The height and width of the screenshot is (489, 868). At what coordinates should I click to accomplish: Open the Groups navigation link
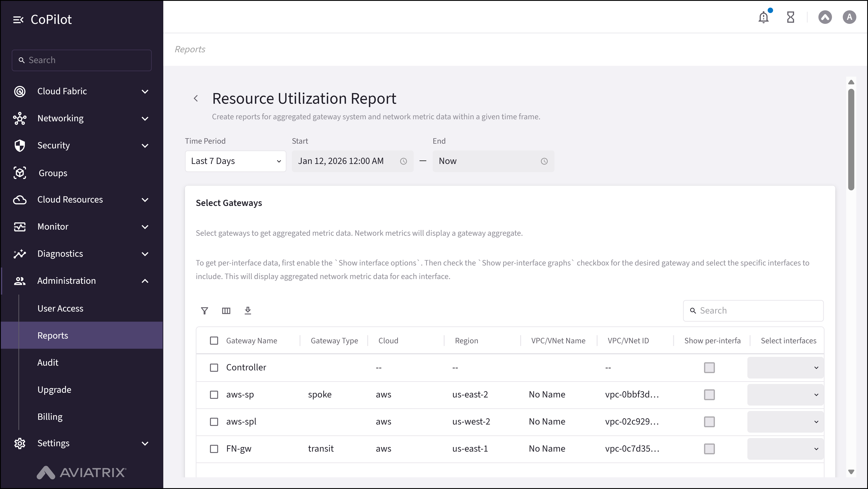pyautogui.click(x=53, y=173)
